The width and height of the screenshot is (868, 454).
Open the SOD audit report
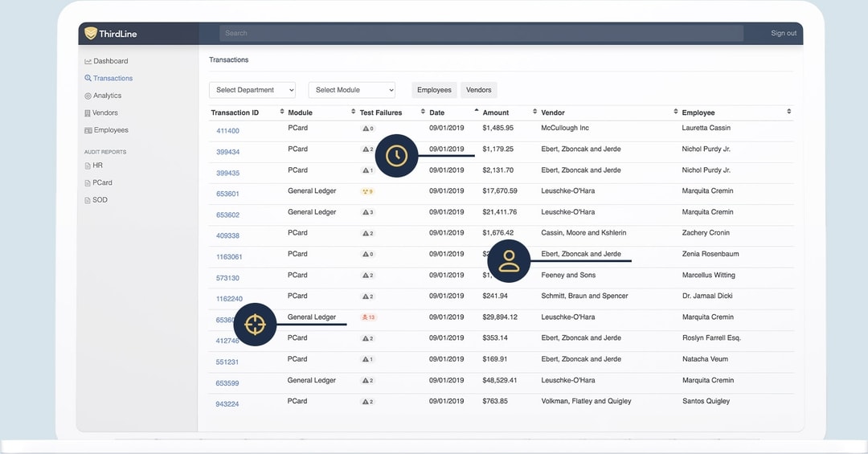[96, 200]
